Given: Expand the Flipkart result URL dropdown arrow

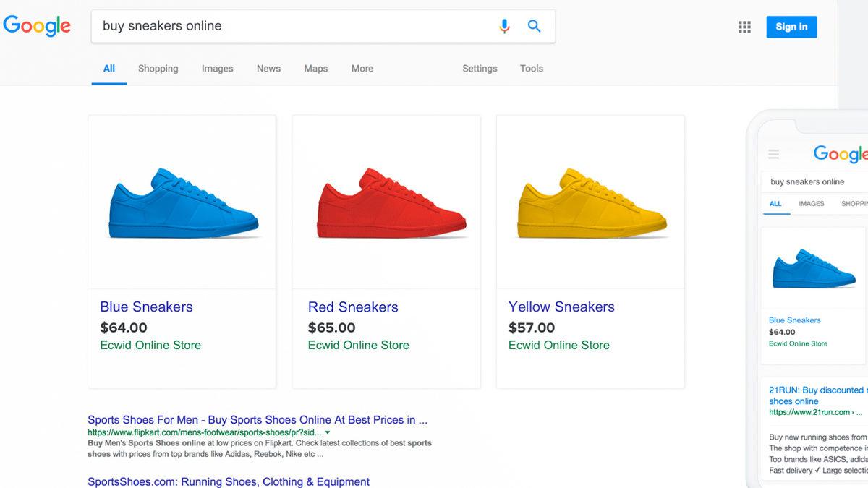Looking at the screenshot, I should pyautogui.click(x=328, y=432).
